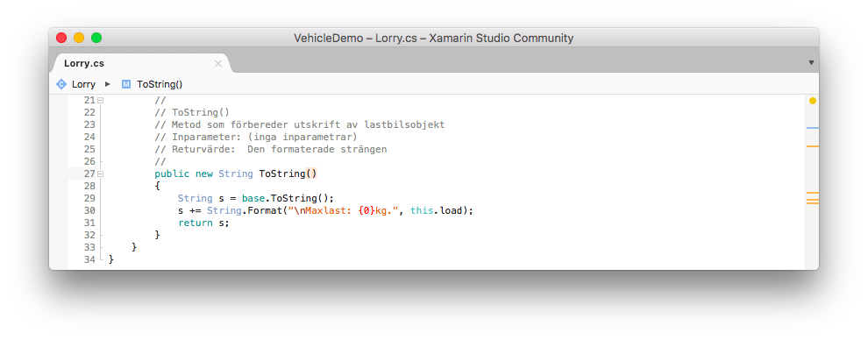The image size is (868, 340).
Task: Open Lorry class breadcrumb selector
Action: pyautogui.click(x=83, y=84)
